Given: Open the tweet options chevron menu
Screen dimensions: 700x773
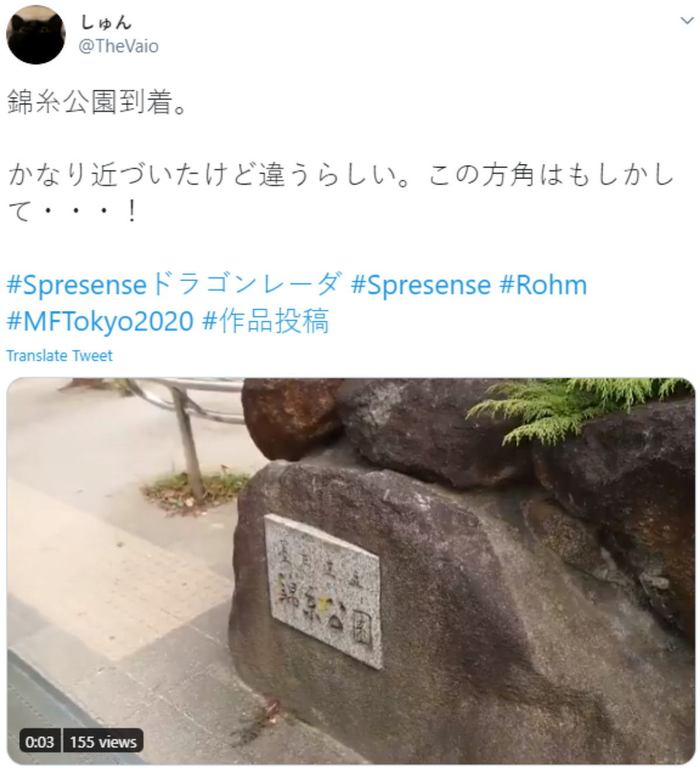Looking at the screenshot, I should (687, 21).
